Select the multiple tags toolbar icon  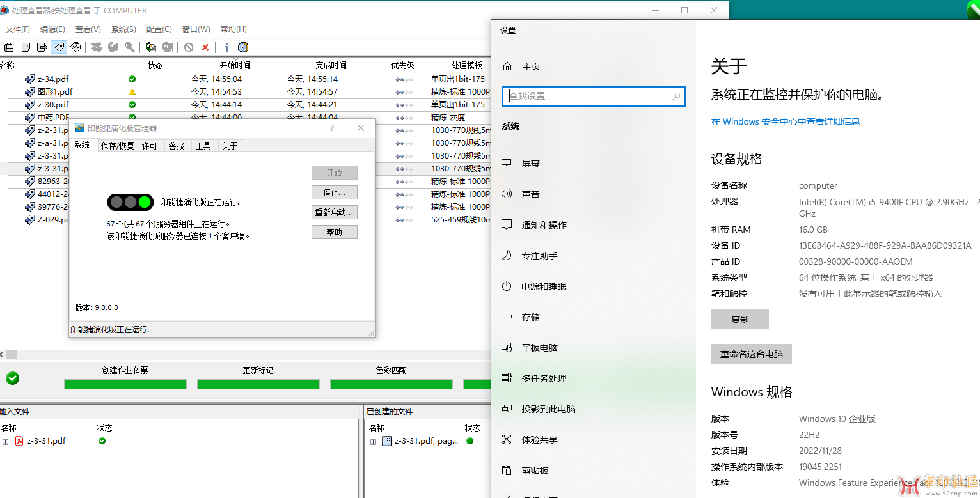pyautogui.click(x=75, y=47)
